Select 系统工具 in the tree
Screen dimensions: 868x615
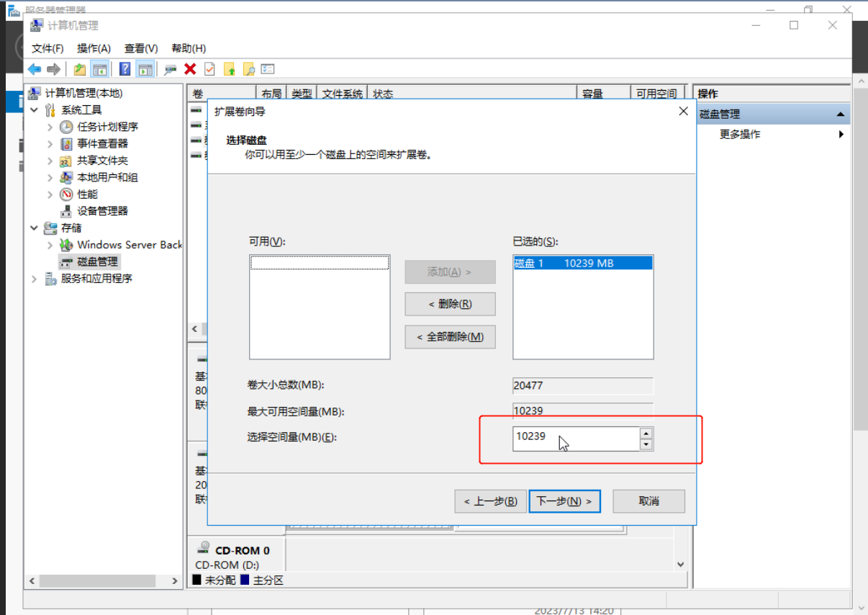click(x=81, y=109)
